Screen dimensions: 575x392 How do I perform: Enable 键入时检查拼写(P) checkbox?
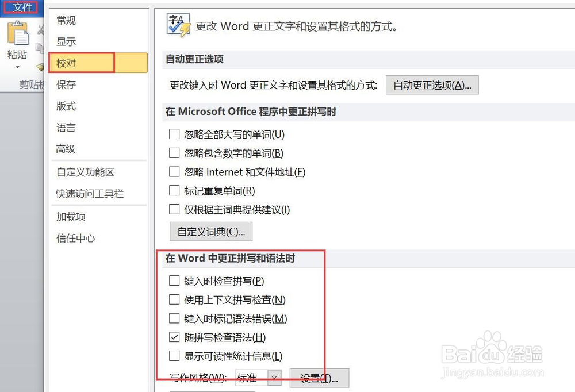[x=174, y=280]
